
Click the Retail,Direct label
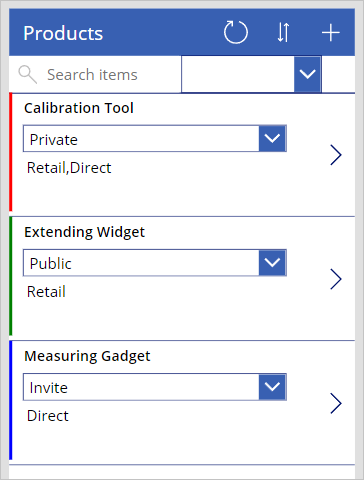click(69, 168)
